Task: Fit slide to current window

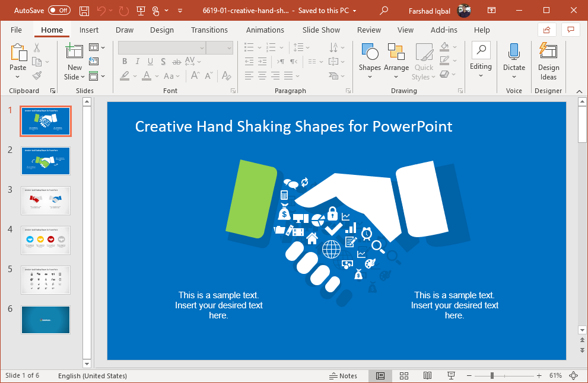Action: pos(573,376)
